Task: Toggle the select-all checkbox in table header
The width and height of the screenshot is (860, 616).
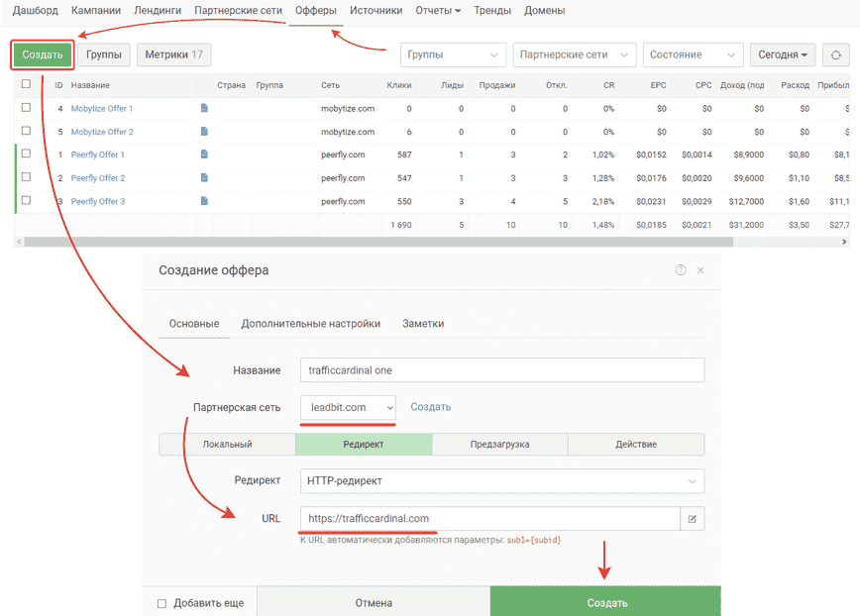Action: pos(26,85)
